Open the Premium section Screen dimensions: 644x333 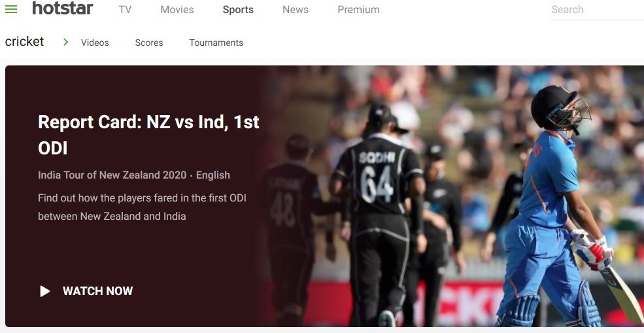[358, 10]
